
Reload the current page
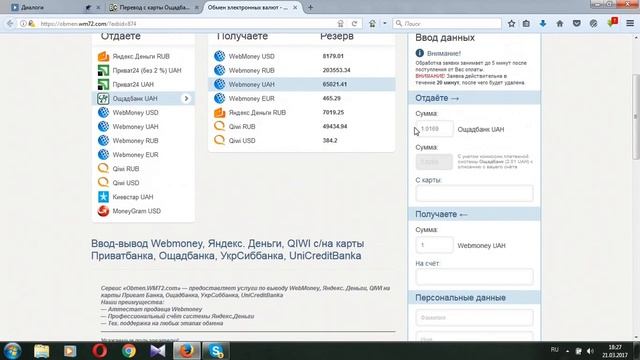[x=354, y=24]
